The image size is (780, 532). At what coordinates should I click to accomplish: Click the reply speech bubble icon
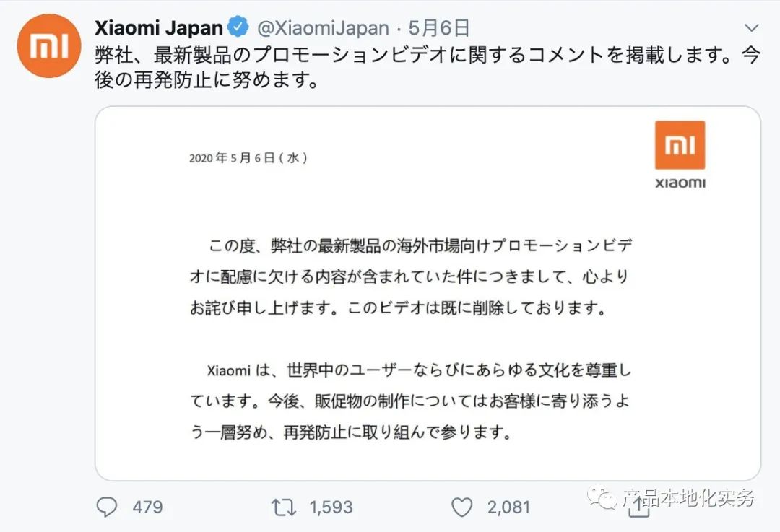point(107,507)
